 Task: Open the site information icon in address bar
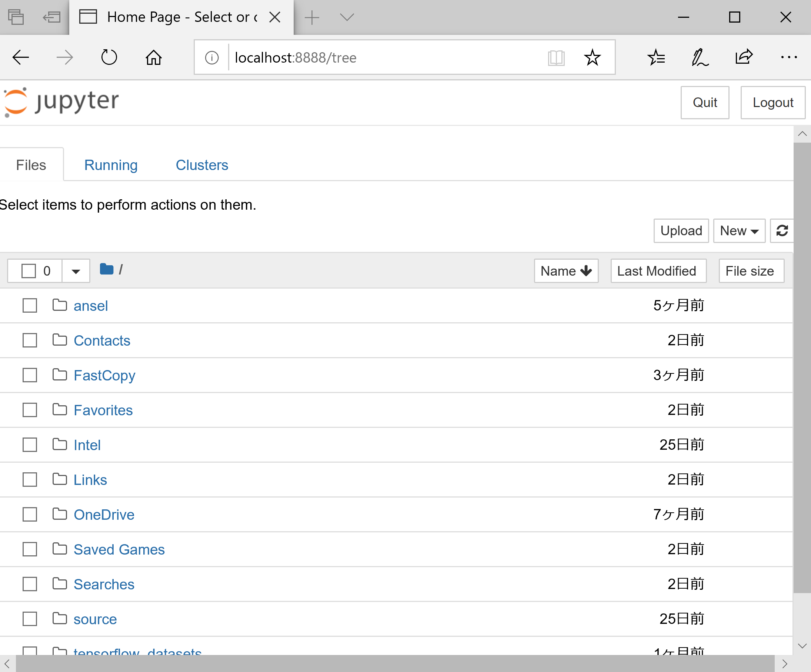pos(211,57)
